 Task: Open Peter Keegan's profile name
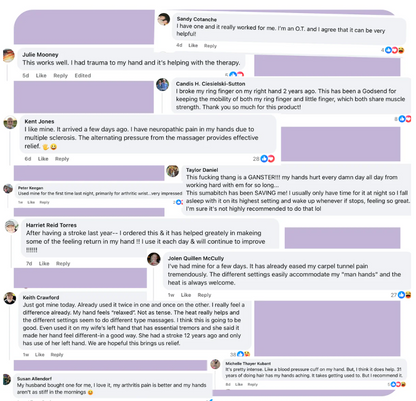pyautogui.click(x=30, y=188)
